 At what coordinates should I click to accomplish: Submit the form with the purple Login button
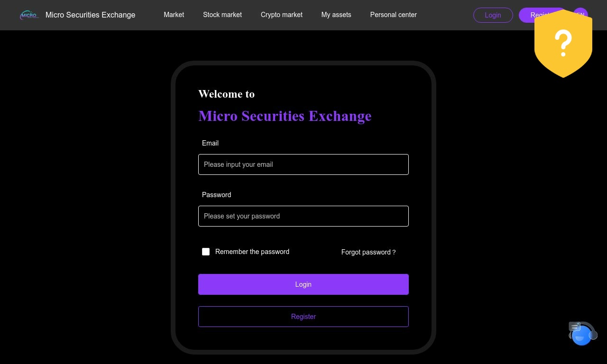[x=303, y=284]
